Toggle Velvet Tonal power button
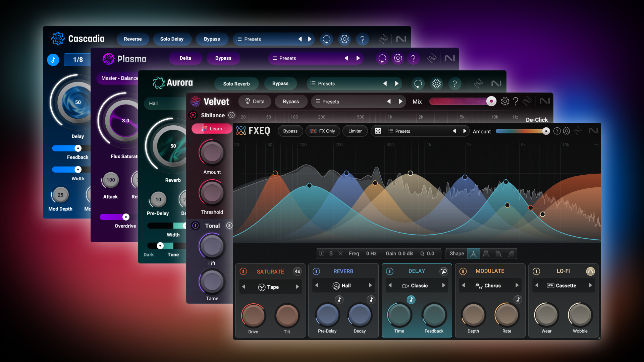Screen dimensions: 644x362 coord(196,226)
